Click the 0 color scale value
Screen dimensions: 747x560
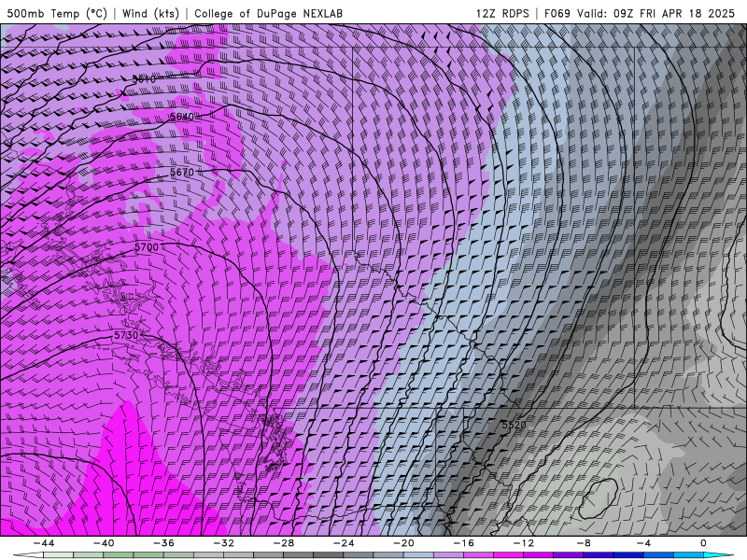tap(704, 543)
